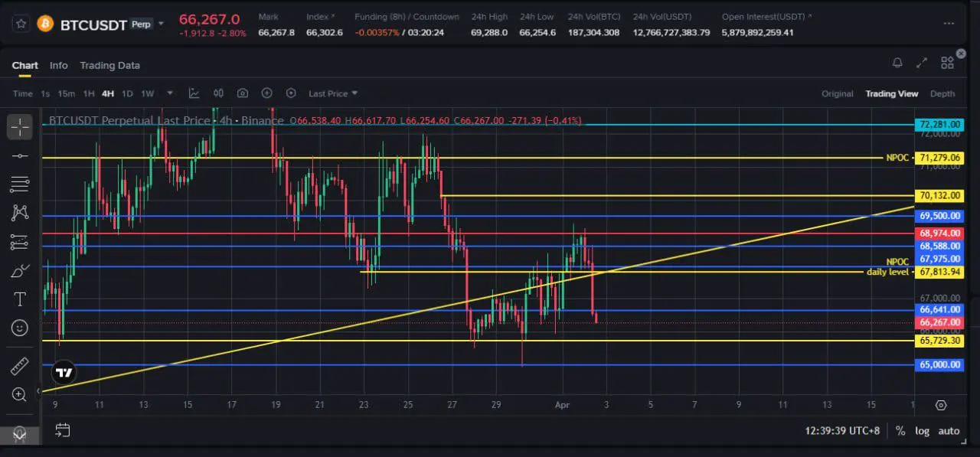The height and width of the screenshot is (457, 980).
Task: Select the zoom in tool
Action: 20,394
